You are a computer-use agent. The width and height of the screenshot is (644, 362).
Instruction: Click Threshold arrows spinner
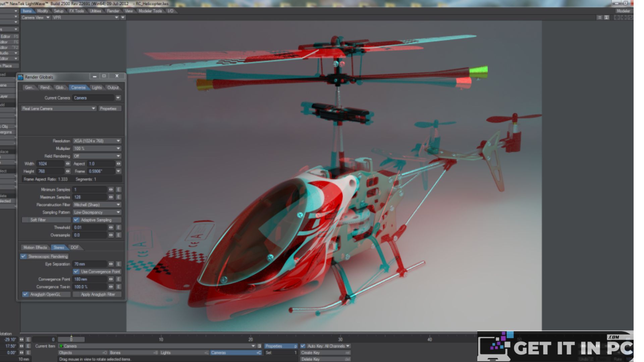(111, 227)
